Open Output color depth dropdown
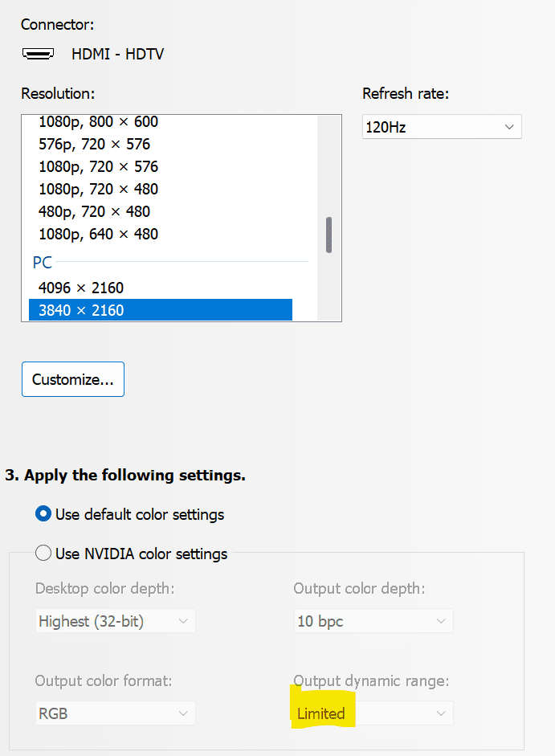 [373, 621]
